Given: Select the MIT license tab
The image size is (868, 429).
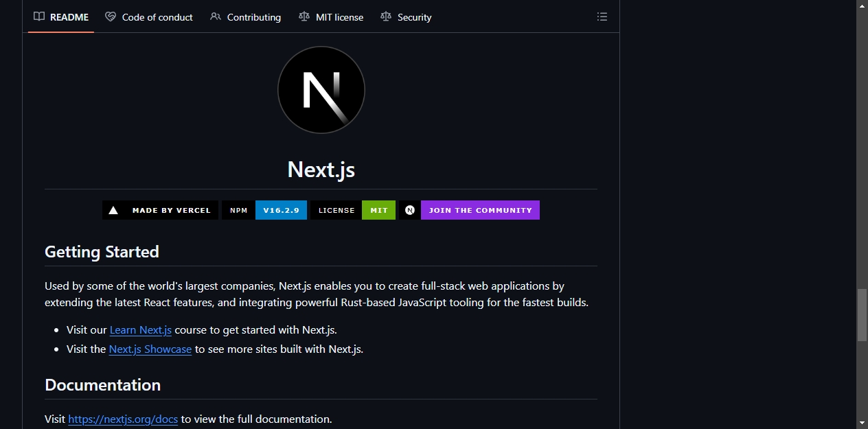Looking at the screenshot, I should click(x=331, y=17).
